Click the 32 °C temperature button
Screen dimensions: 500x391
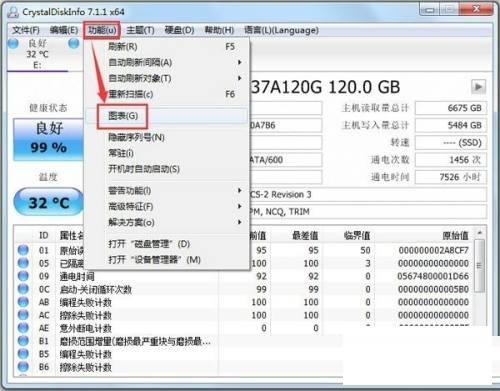[49, 202]
